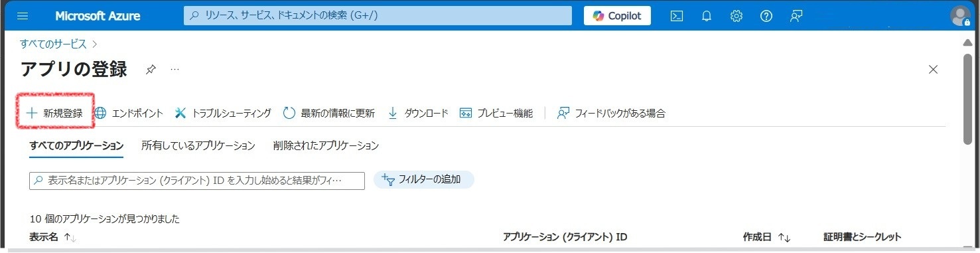Screen dimensions: 980x253
Task: Sort by 作成日 column arrows
Action: click(x=784, y=237)
